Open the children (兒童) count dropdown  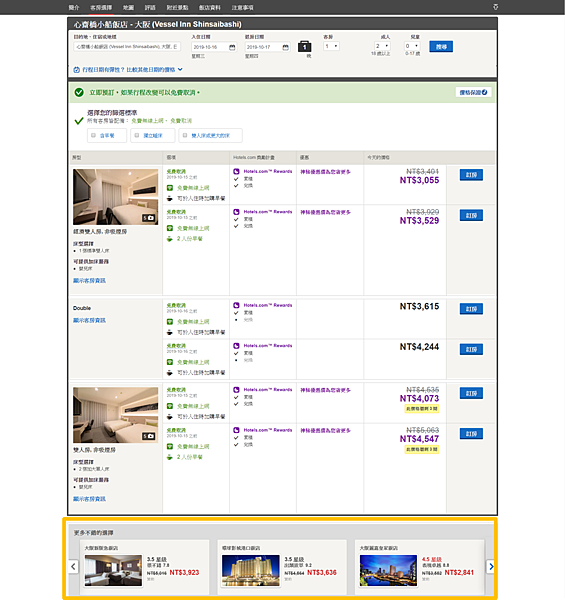[x=412, y=46]
